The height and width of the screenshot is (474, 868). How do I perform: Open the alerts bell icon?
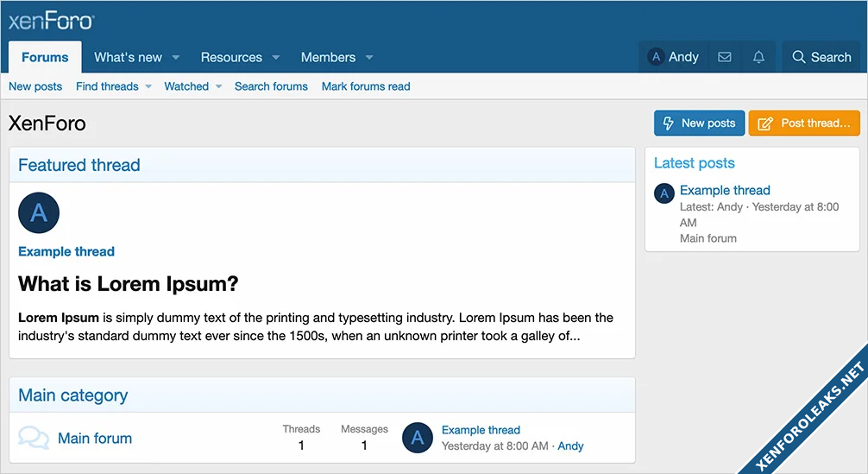[758, 57]
